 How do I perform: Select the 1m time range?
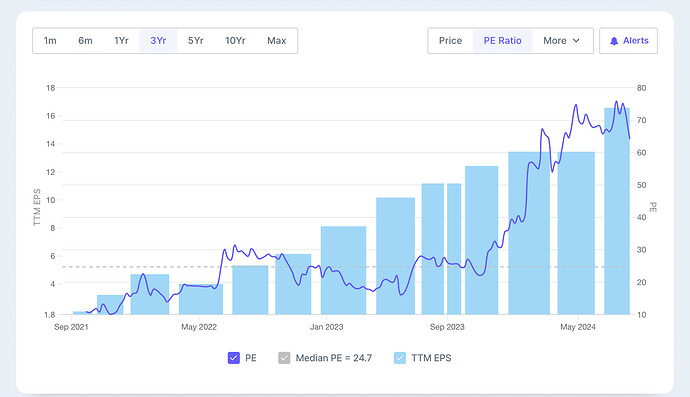(50, 40)
